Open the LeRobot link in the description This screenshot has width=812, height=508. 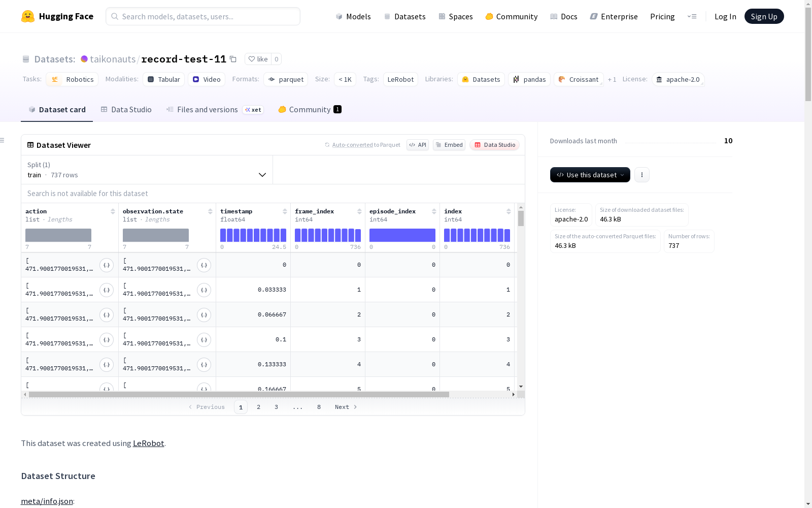[x=148, y=443]
